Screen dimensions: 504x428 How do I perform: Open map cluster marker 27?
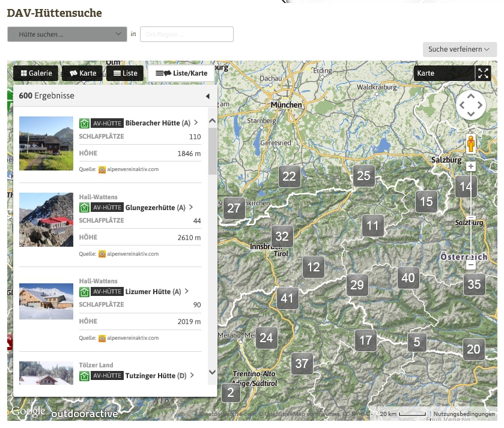click(234, 208)
